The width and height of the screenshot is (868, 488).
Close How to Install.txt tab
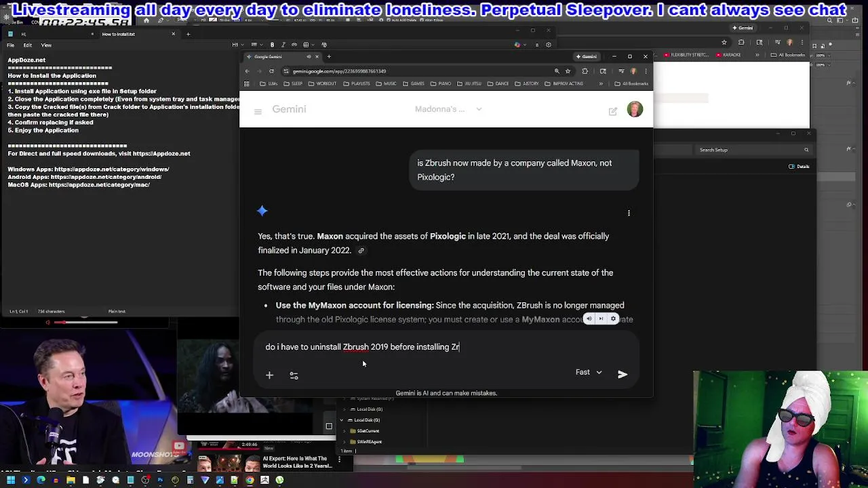[x=173, y=34]
